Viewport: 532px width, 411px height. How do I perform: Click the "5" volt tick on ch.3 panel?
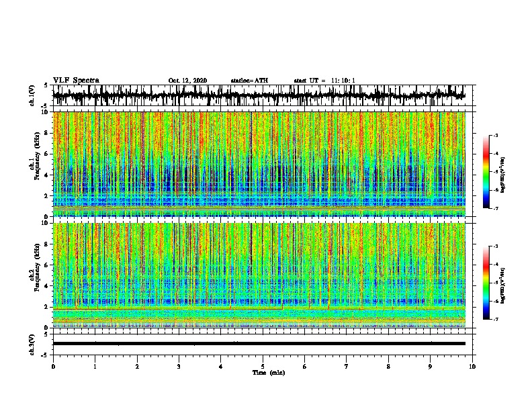point(46,334)
